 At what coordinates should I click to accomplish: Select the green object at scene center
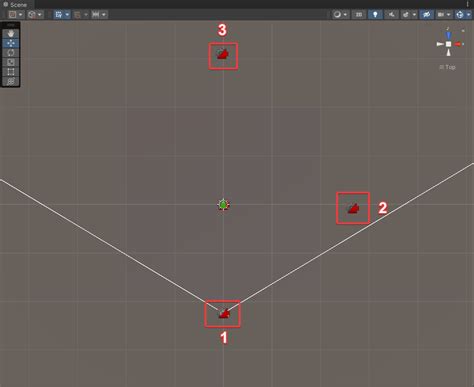[223, 205]
